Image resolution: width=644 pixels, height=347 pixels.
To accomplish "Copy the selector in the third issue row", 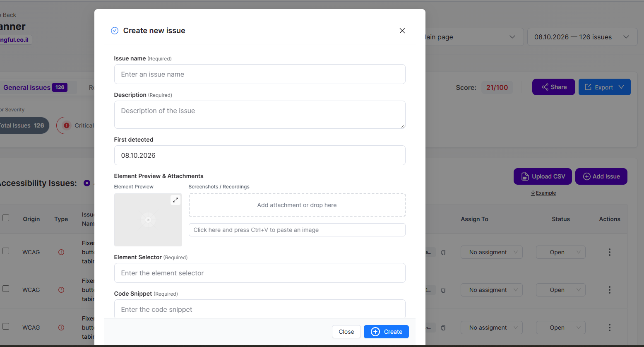I will click(x=443, y=328).
